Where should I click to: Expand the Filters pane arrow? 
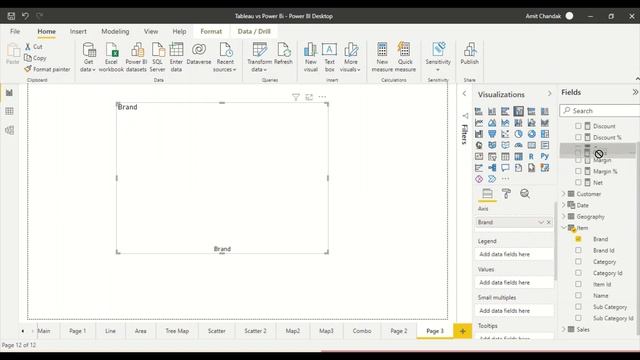pyautogui.click(x=464, y=93)
